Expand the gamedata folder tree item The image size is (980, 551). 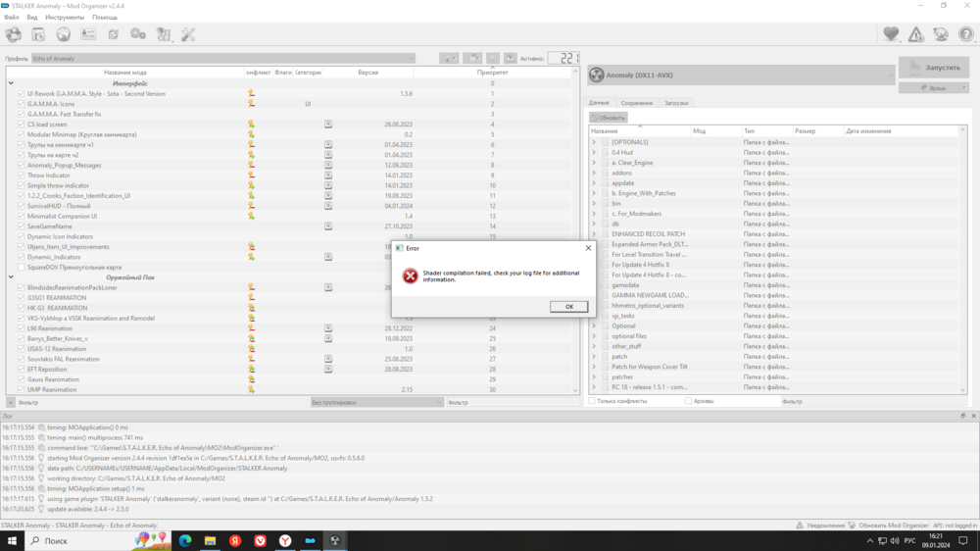pos(594,285)
